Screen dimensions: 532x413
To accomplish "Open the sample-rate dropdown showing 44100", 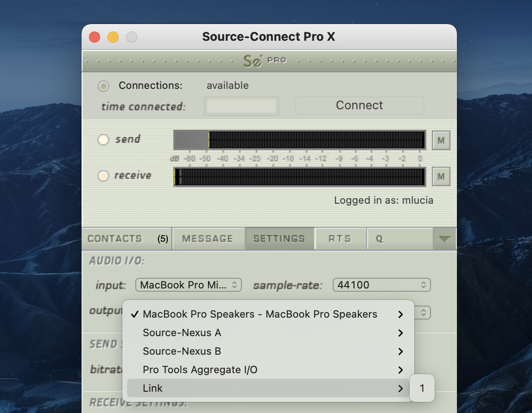I will coord(381,285).
